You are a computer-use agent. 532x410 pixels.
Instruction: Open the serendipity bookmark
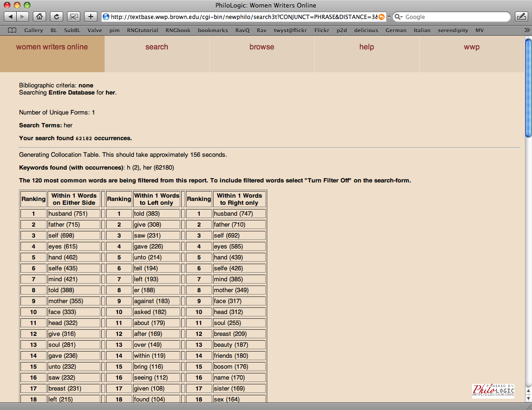tap(453, 30)
